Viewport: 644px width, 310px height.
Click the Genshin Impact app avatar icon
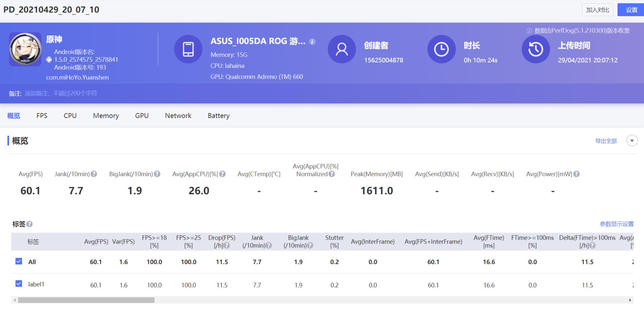point(25,49)
